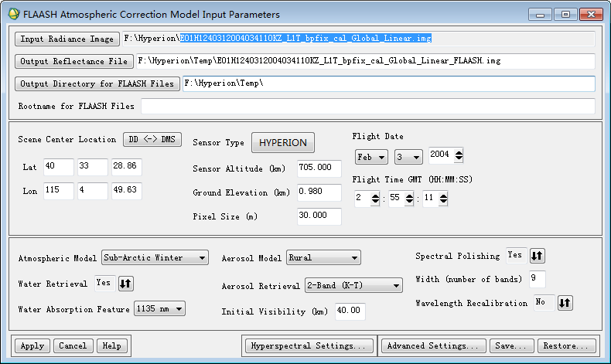Open the Aerosol Retrieval dropdown

click(353, 285)
